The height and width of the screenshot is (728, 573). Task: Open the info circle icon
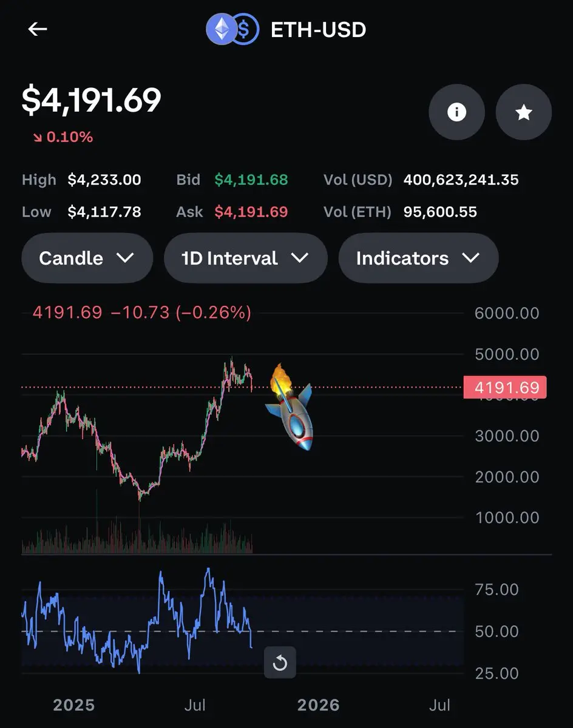click(x=456, y=112)
